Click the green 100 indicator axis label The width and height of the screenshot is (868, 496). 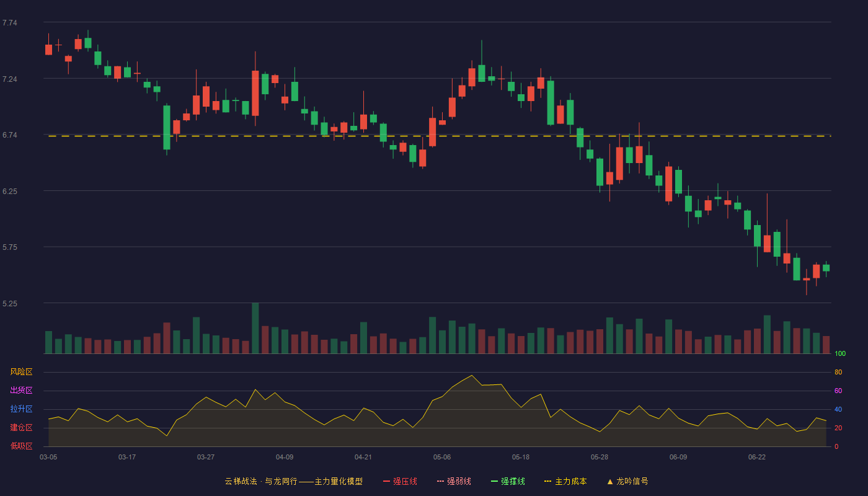[x=840, y=354]
